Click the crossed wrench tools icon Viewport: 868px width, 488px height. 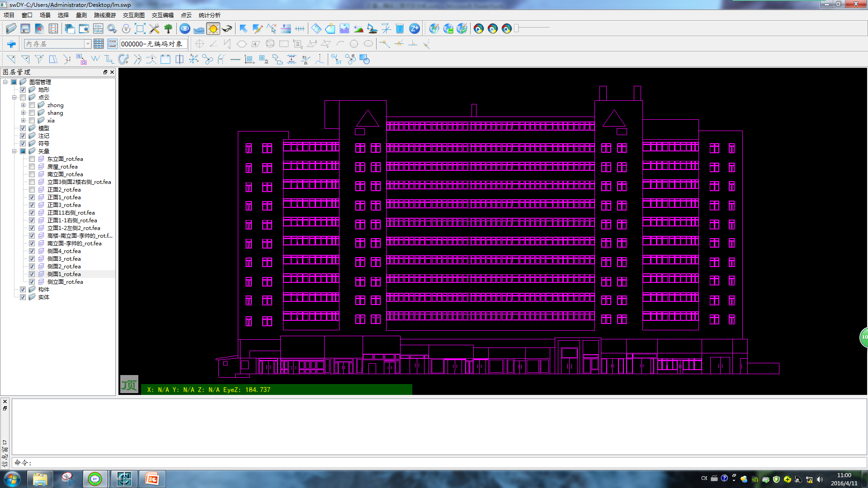(154, 28)
